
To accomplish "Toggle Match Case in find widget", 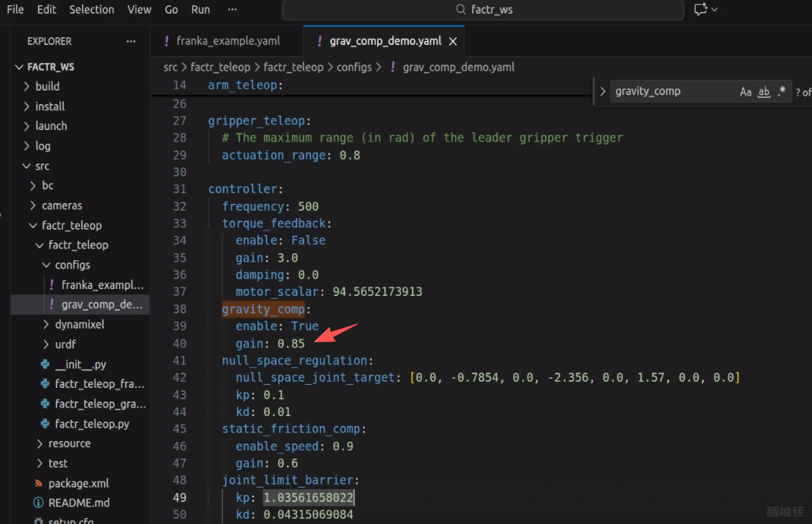I will pyautogui.click(x=745, y=92).
